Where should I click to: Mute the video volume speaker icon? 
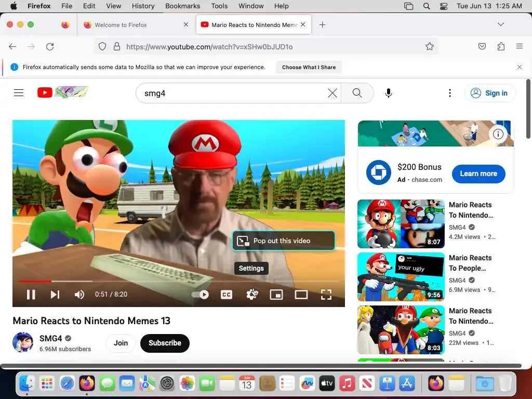pyautogui.click(x=79, y=295)
